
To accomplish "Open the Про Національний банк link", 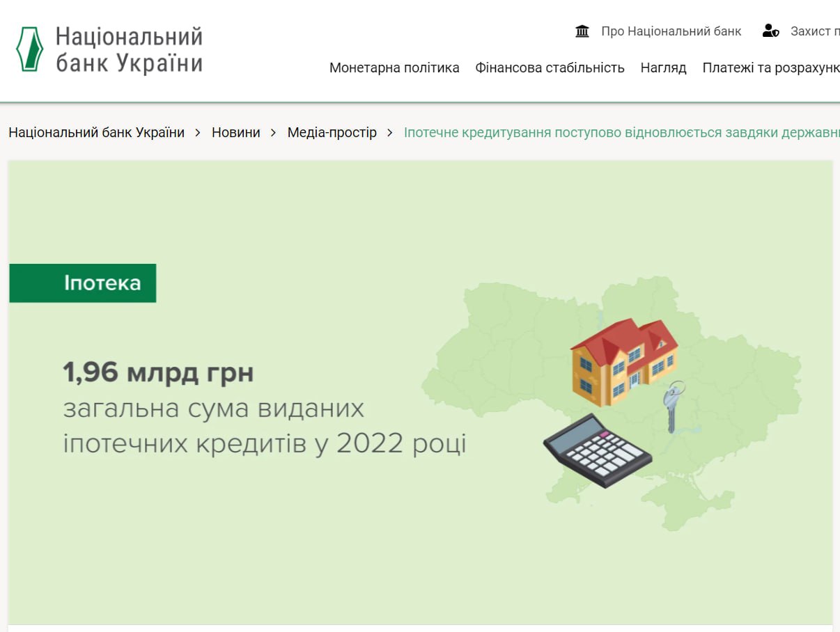I will [671, 31].
